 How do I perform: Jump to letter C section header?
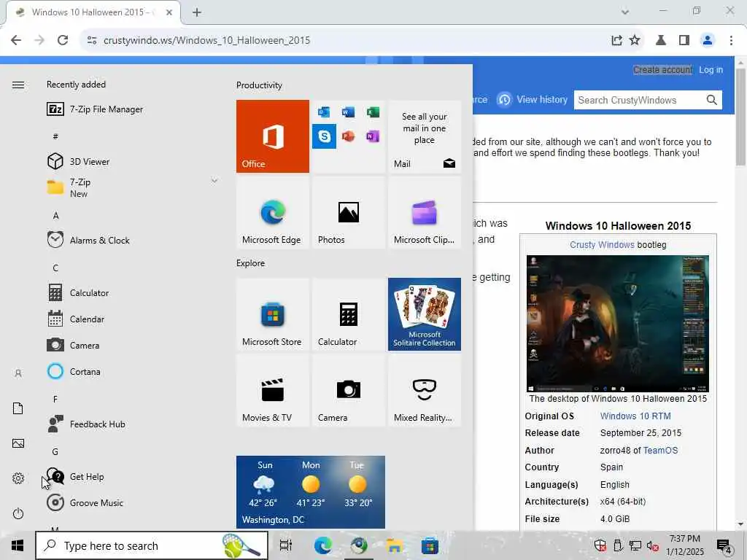pyautogui.click(x=55, y=268)
